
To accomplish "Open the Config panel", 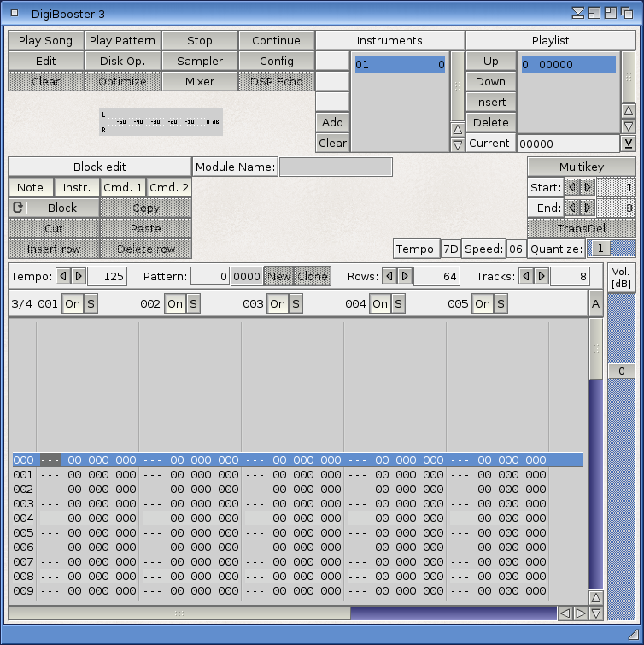I will point(277,61).
